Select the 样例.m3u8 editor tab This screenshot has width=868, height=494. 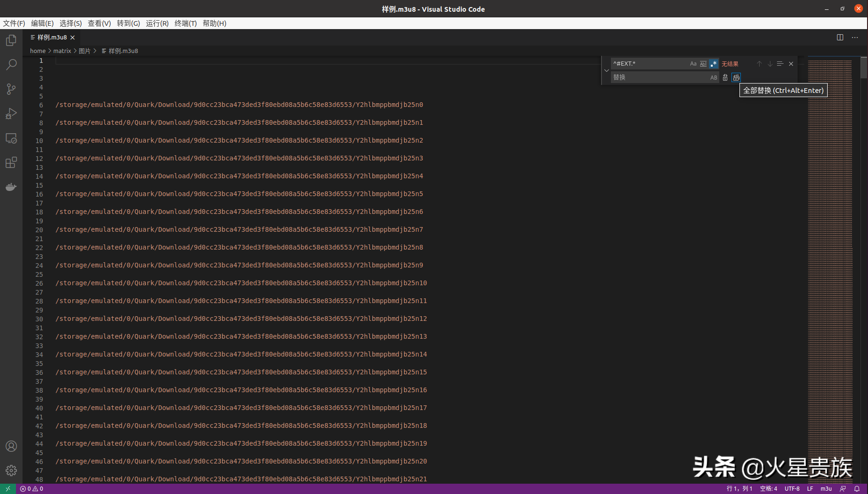(x=52, y=38)
